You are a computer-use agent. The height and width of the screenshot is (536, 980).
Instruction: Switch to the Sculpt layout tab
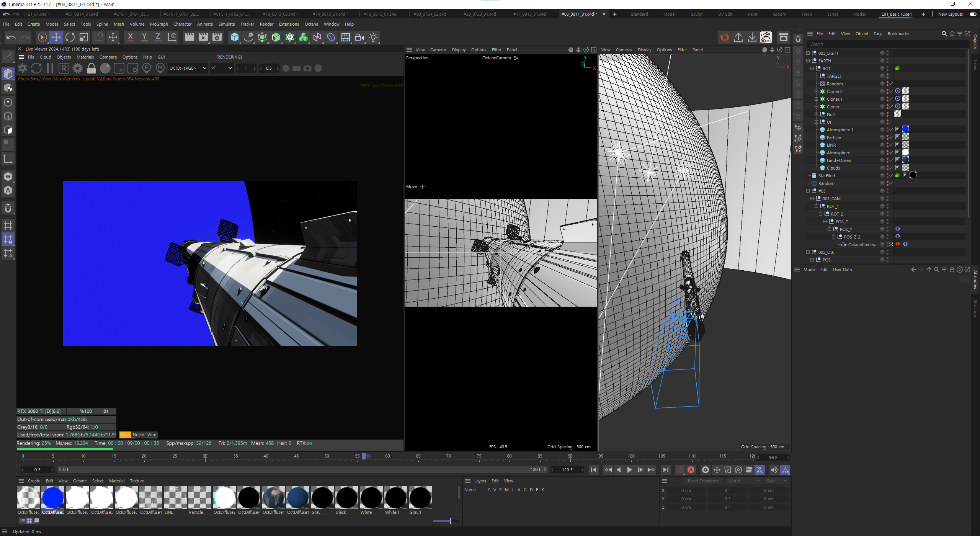tap(696, 14)
